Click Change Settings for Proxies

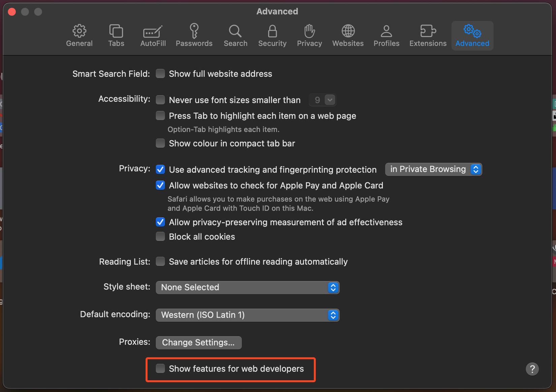tap(198, 342)
